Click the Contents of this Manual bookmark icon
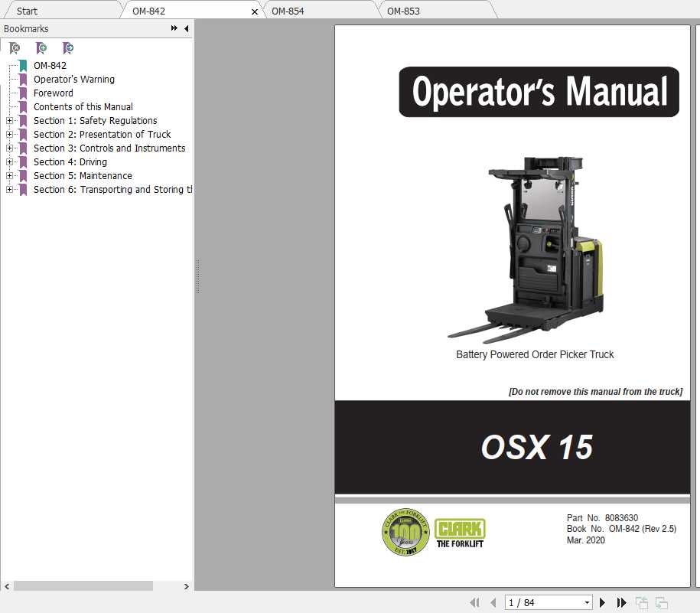700x613 pixels. point(23,107)
